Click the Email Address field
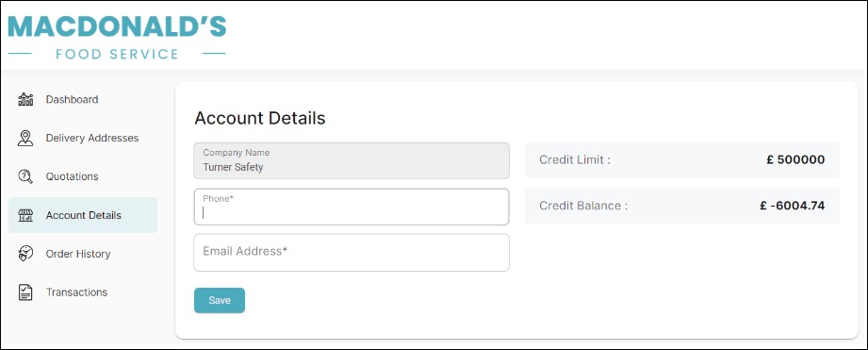Image resolution: width=868 pixels, height=350 pixels. [352, 253]
